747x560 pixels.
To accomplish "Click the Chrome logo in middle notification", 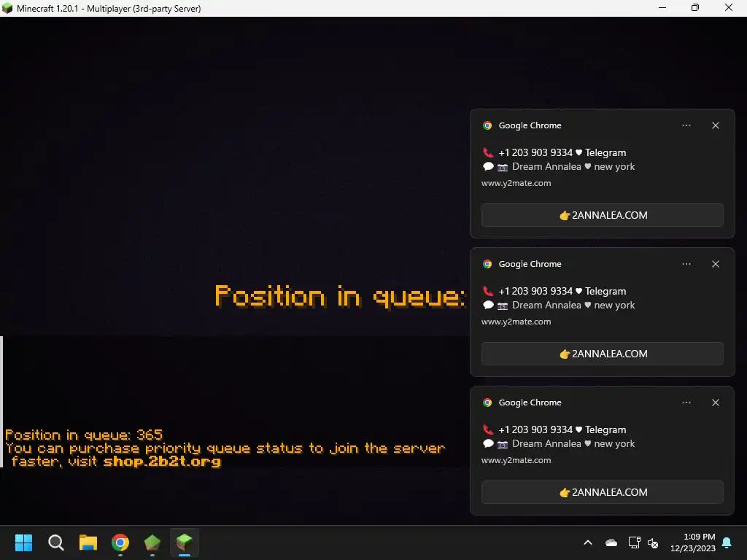I will (x=487, y=264).
